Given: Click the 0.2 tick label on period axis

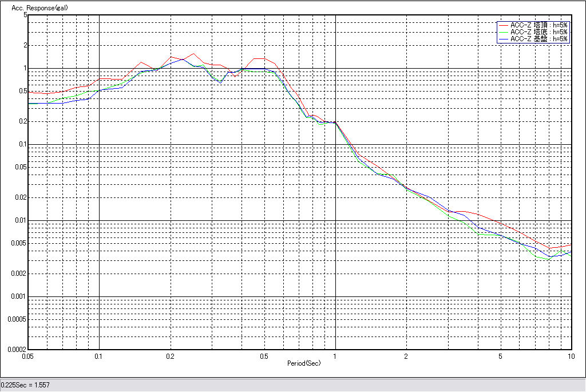Looking at the screenshot, I should (x=170, y=356).
